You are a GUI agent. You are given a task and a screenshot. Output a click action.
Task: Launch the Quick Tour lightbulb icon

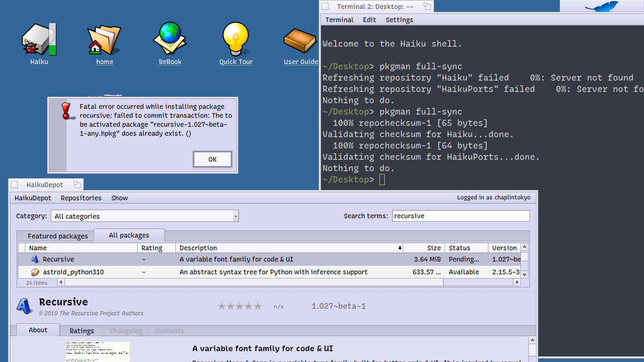(x=236, y=40)
